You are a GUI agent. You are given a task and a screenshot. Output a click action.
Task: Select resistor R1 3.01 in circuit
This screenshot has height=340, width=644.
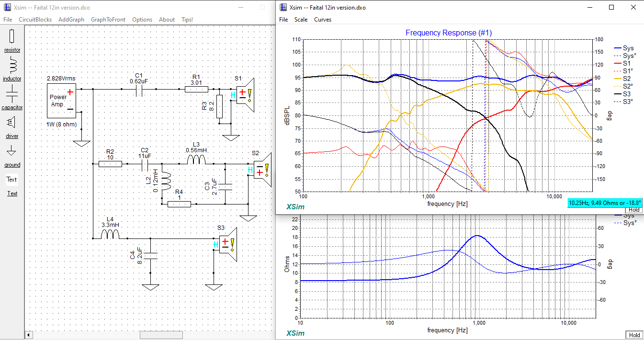(x=196, y=89)
